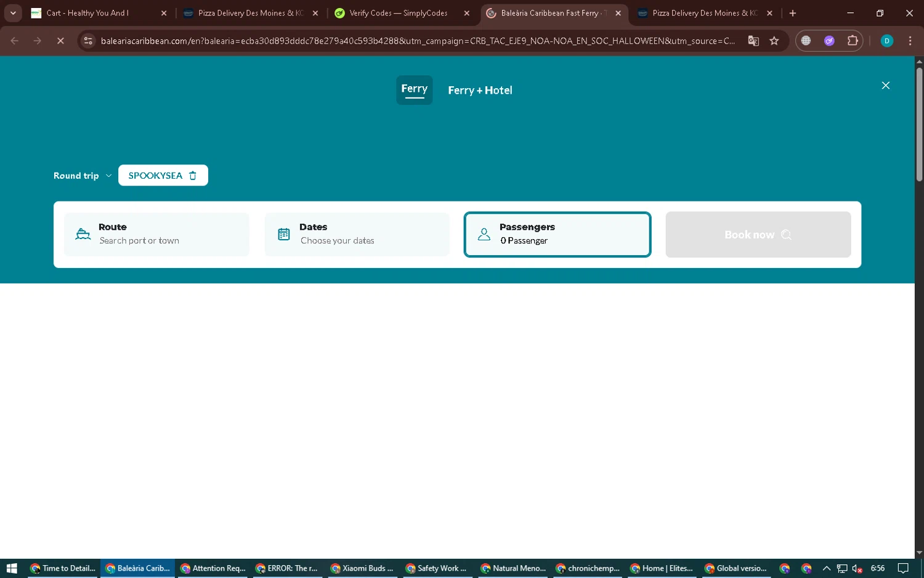This screenshot has width=924, height=578.
Task: Switch to Verify Codes — SimplyCodes tab
Action: (x=402, y=13)
